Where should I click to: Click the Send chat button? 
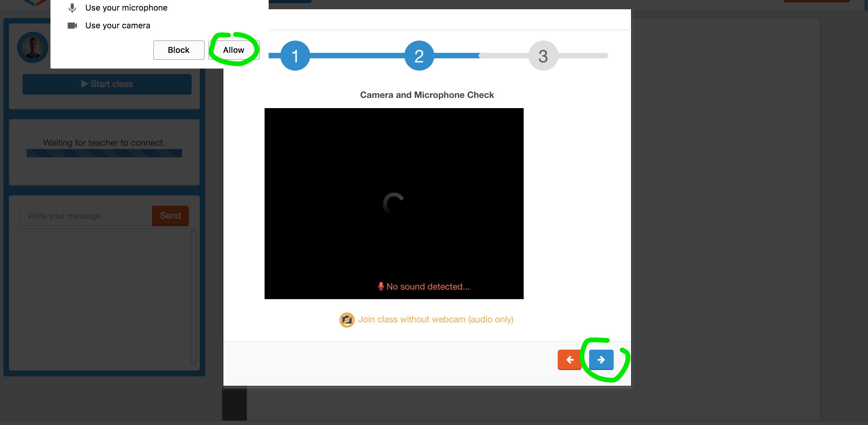170,216
